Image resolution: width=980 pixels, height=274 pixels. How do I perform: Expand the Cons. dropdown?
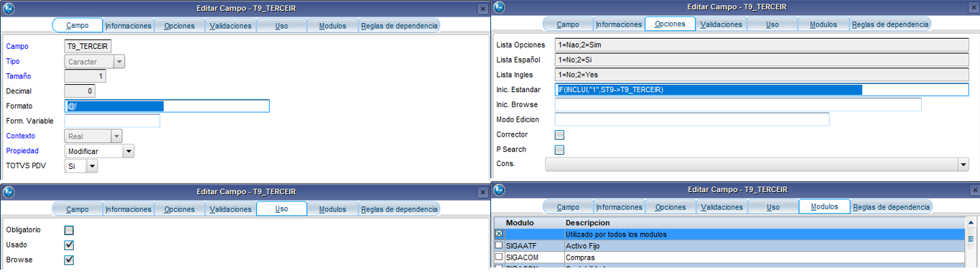pos(963,165)
